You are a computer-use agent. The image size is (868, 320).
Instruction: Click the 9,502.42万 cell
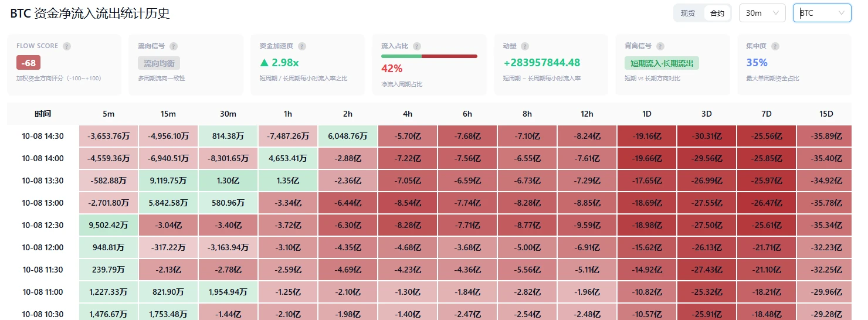pyautogui.click(x=108, y=225)
